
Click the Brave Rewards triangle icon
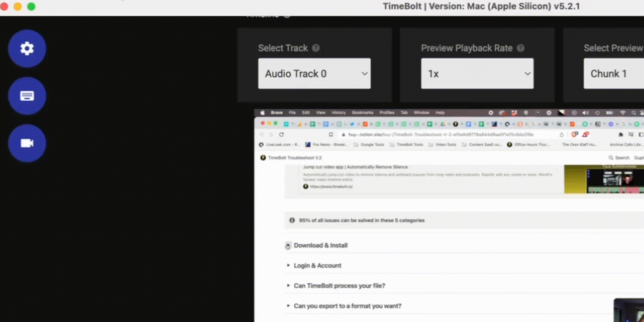[585, 134]
